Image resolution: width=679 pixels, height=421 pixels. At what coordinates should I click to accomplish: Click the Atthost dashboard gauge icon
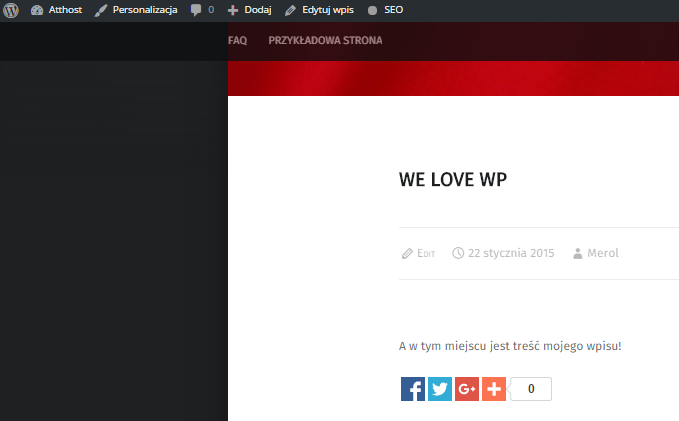pos(37,10)
